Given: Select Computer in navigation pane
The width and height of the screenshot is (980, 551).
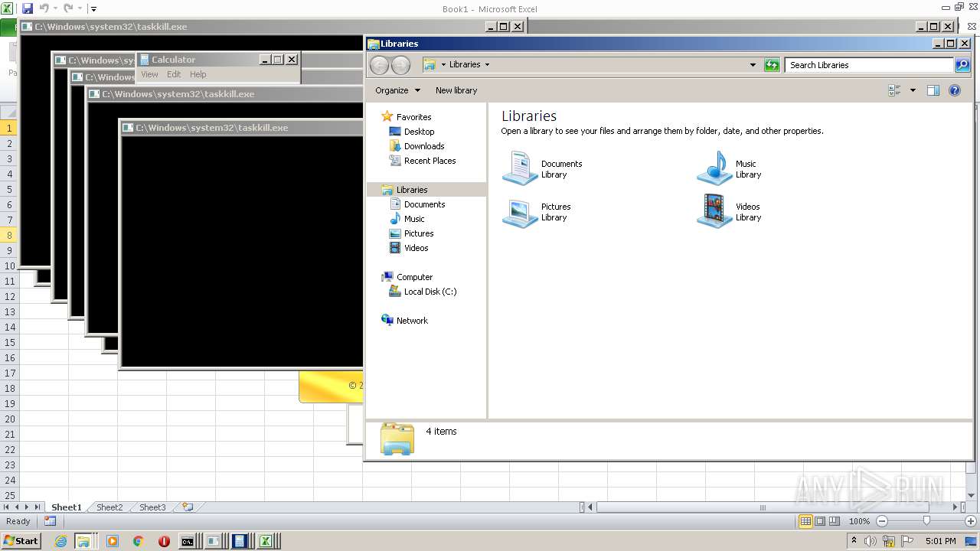Looking at the screenshot, I should [414, 277].
